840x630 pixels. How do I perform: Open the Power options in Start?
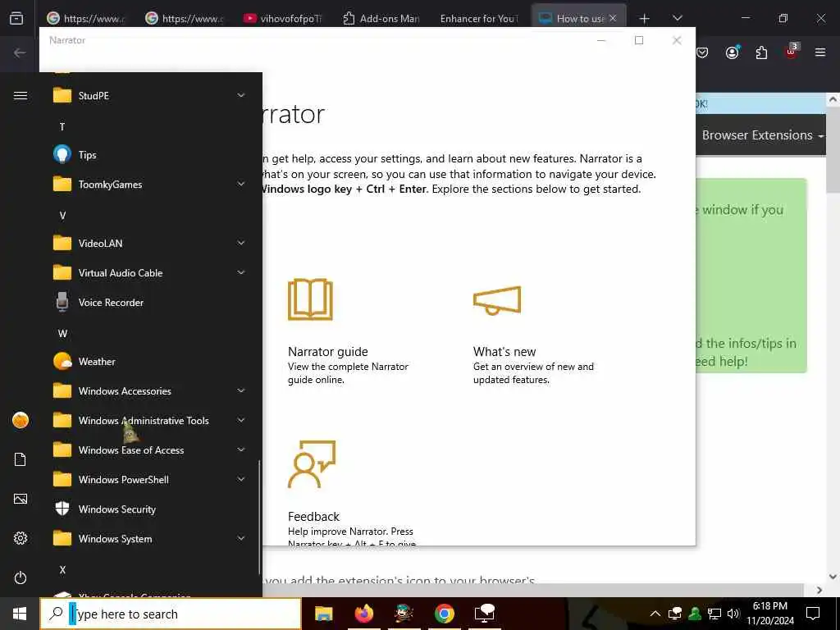(21, 577)
